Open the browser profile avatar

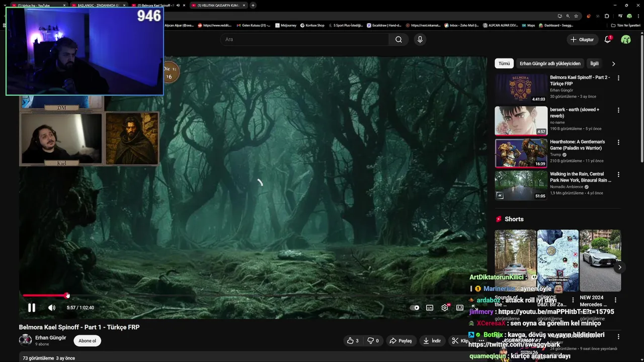click(629, 16)
